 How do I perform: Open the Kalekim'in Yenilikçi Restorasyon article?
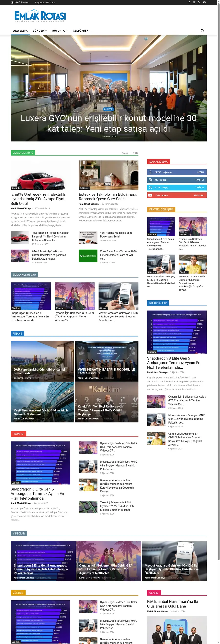(x=100, y=410)
